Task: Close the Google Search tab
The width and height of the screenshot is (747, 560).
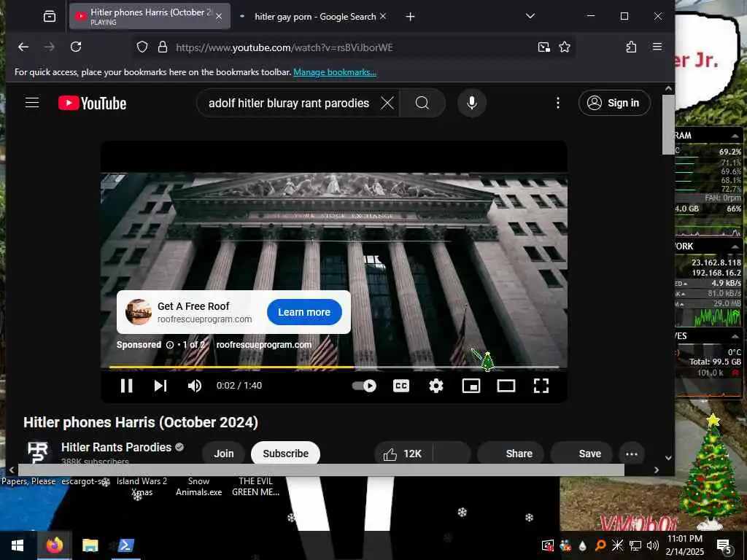Action: coord(383,16)
